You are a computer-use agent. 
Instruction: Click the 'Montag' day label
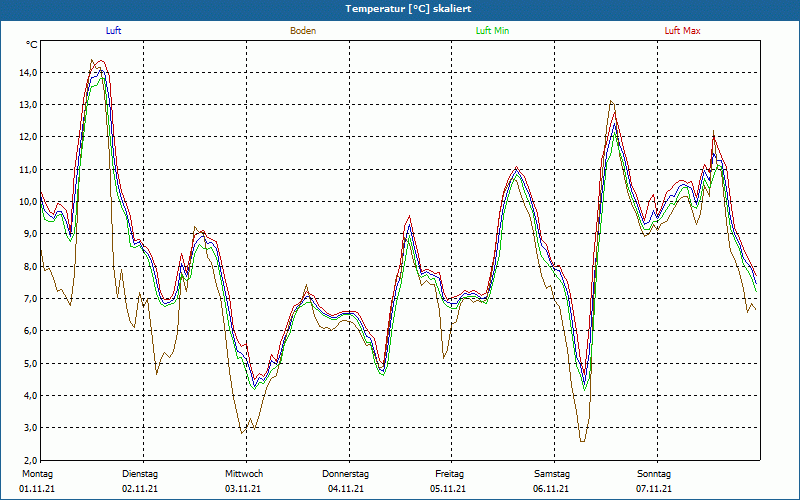coord(37,474)
